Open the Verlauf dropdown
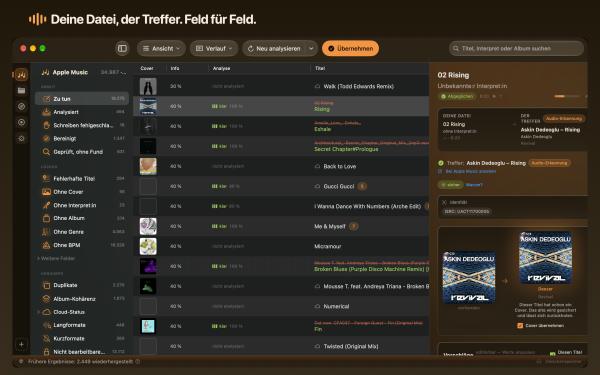 (214, 49)
